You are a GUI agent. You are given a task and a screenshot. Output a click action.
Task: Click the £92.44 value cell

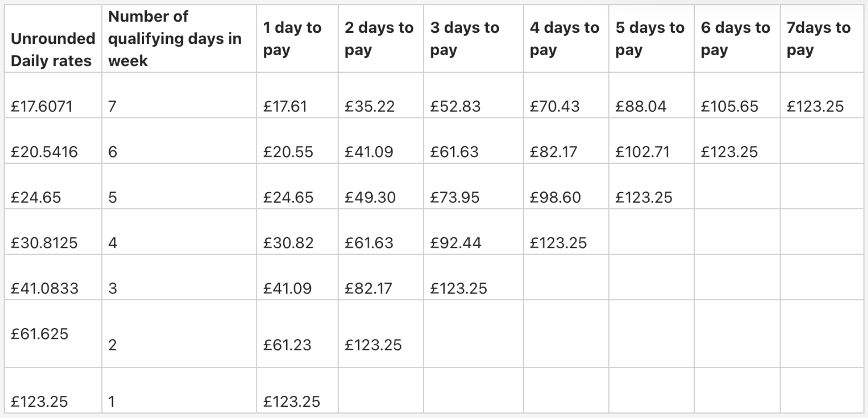473,232
